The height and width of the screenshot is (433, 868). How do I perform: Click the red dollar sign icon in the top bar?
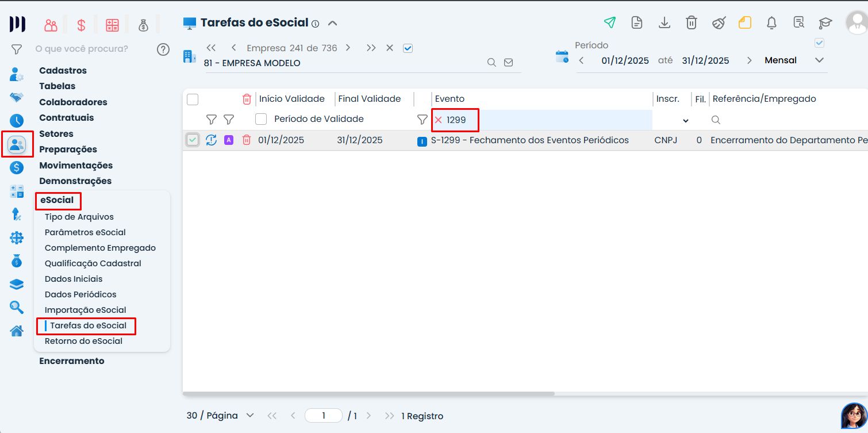coord(81,25)
